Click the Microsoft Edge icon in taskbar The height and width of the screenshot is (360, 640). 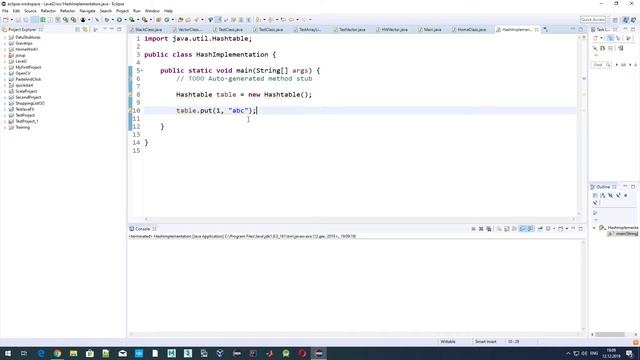pos(41,353)
